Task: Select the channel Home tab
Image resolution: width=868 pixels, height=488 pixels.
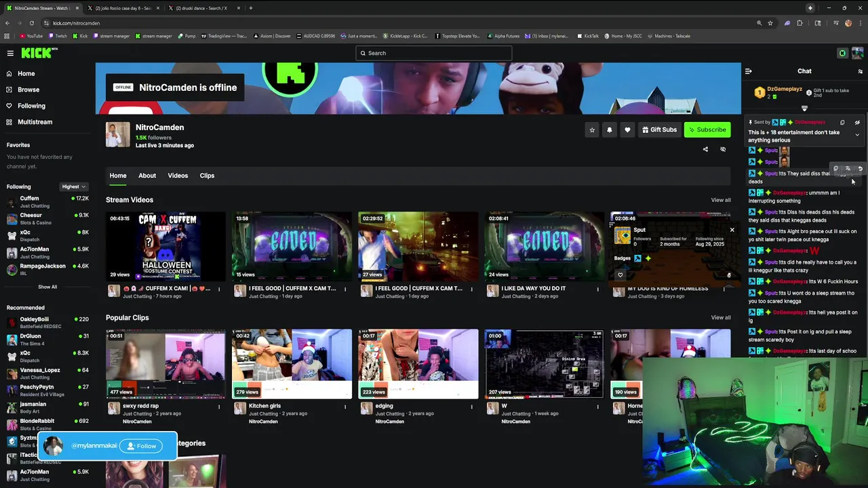Action: click(x=118, y=176)
